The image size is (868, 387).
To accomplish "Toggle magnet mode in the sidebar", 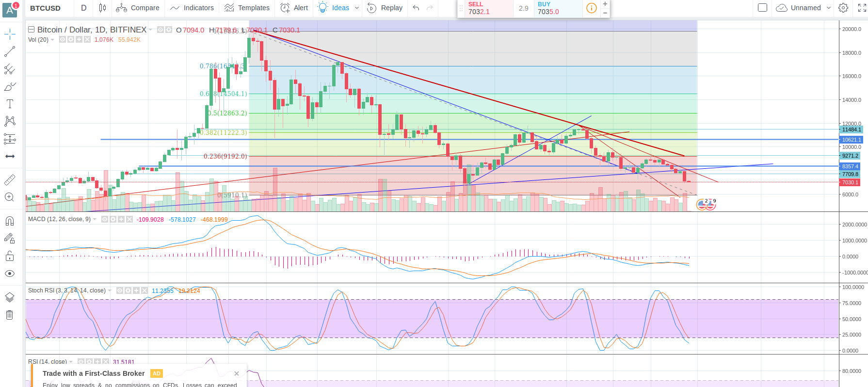I will (10, 221).
